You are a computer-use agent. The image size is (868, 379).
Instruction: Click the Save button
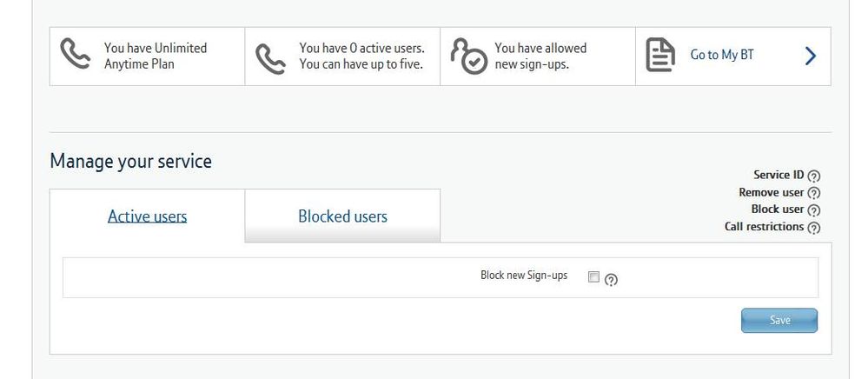[x=779, y=320]
